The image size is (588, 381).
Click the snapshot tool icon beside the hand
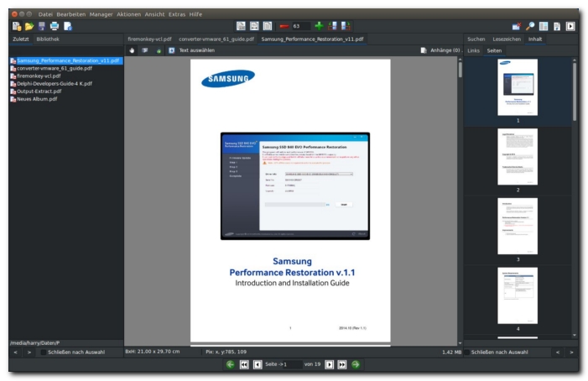point(145,50)
